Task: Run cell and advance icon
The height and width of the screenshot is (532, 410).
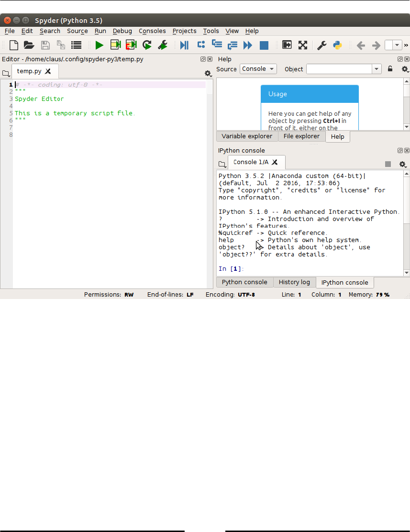Action: pyautogui.click(x=131, y=45)
